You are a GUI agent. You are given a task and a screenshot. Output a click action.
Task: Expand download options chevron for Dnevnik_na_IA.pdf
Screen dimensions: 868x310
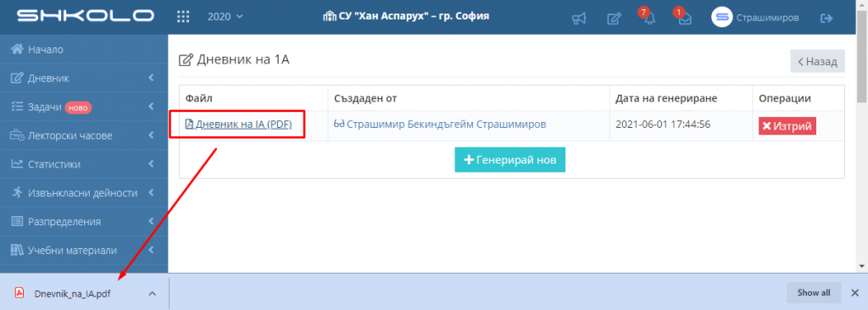[x=153, y=293]
